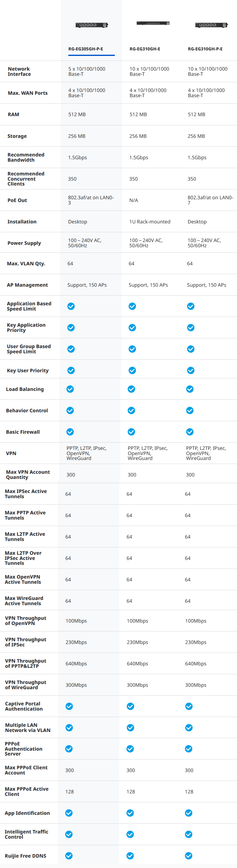Click Key User Priority checkmark for RG-EG305GH-P-E
Screen dimensions: 237x868
pos(71,370)
